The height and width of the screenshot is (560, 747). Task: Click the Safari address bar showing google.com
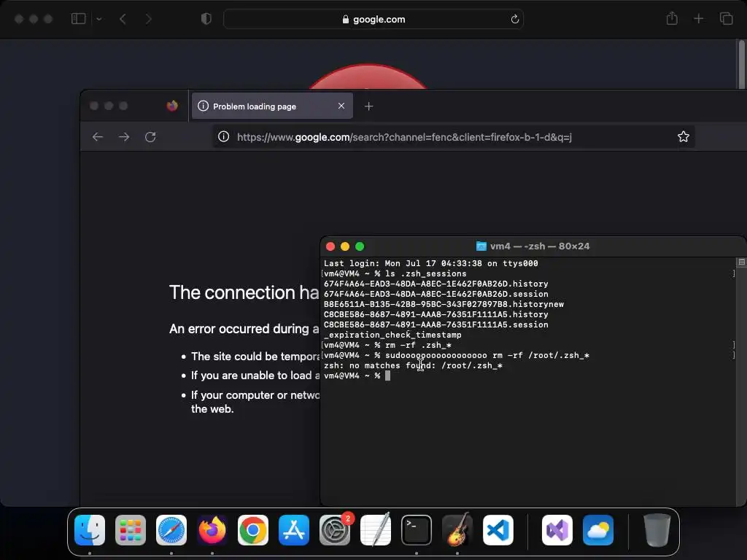click(x=373, y=20)
